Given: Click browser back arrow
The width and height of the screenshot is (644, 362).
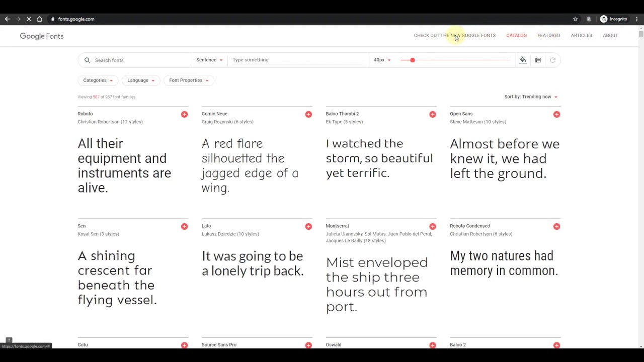Looking at the screenshot, I should pyautogui.click(x=7, y=19).
